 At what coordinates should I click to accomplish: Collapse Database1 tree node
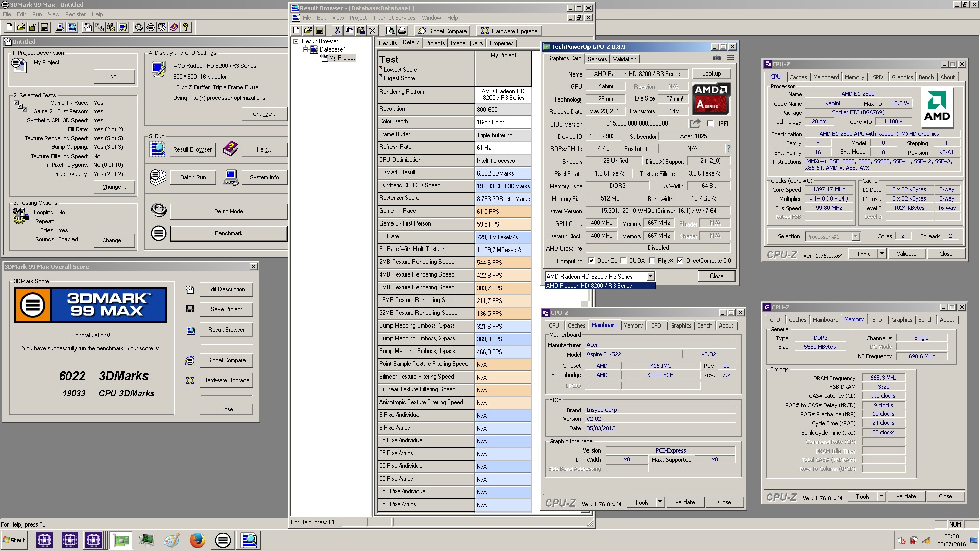(x=305, y=49)
